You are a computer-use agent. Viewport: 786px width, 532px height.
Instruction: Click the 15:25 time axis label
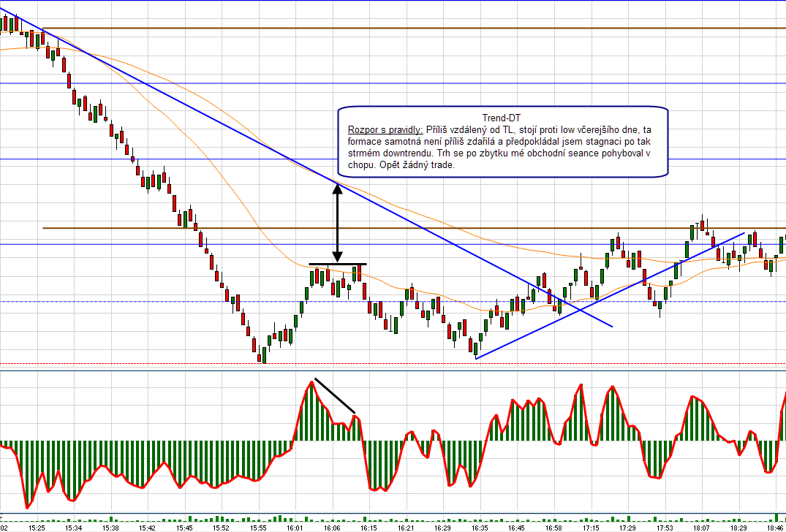(37, 528)
